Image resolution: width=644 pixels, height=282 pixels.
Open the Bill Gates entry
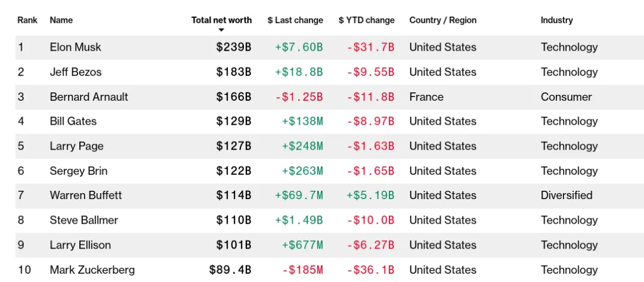pyautogui.click(x=73, y=121)
